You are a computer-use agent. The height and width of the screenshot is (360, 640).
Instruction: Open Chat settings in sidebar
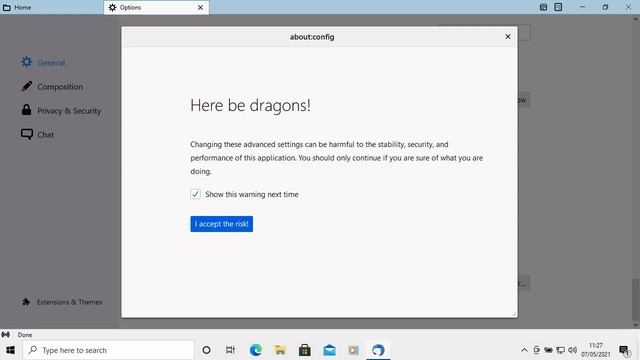point(37,134)
